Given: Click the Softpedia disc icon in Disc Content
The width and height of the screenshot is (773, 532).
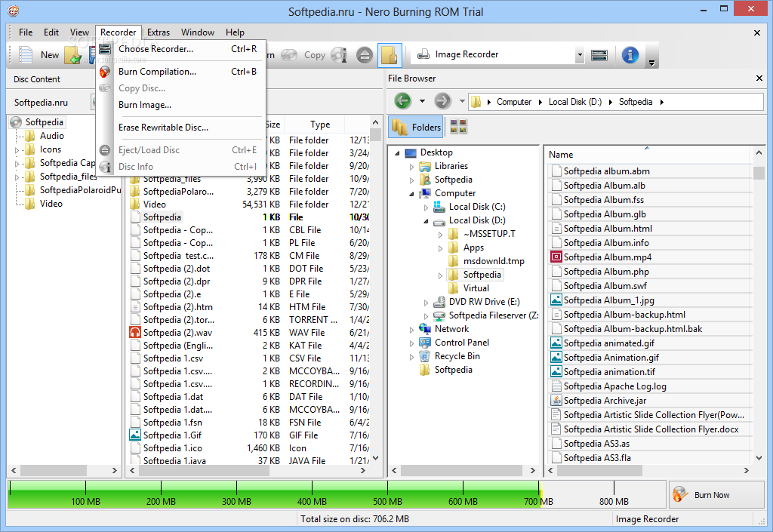Looking at the screenshot, I should click(x=17, y=122).
